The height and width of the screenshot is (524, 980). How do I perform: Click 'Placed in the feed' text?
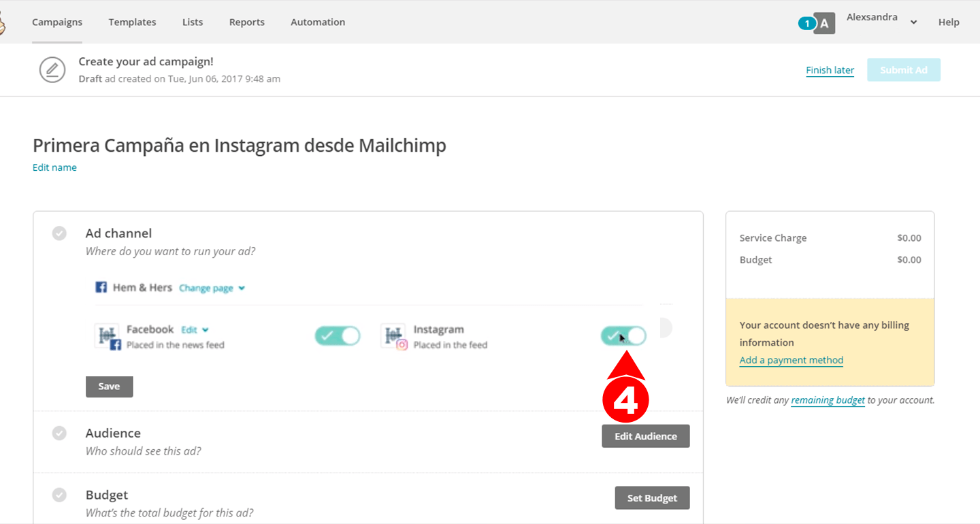[450, 345]
